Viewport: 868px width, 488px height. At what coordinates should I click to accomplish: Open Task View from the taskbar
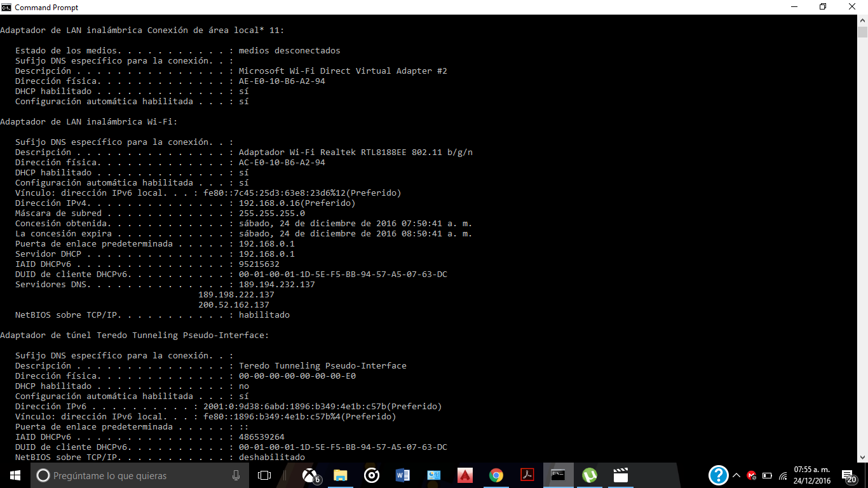pyautogui.click(x=264, y=475)
